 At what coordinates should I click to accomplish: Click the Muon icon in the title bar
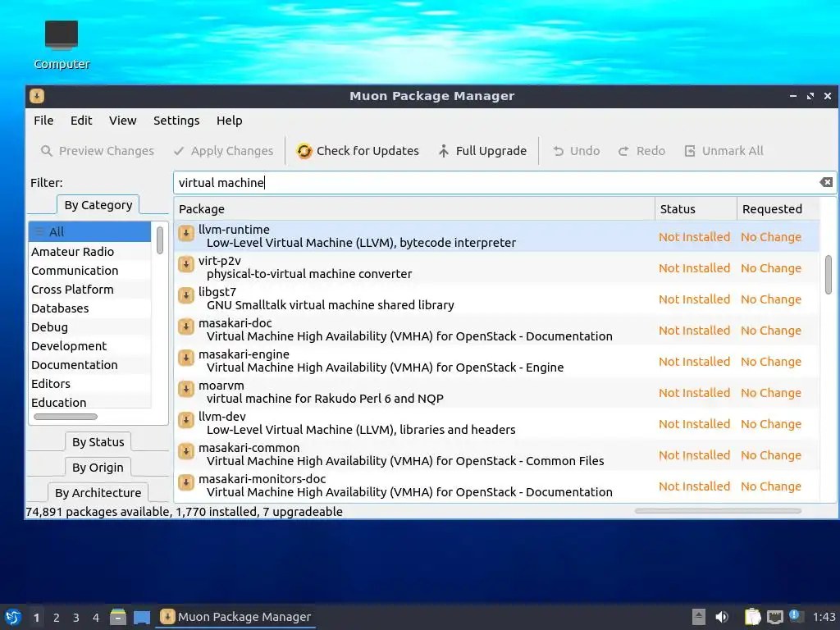coord(37,96)
